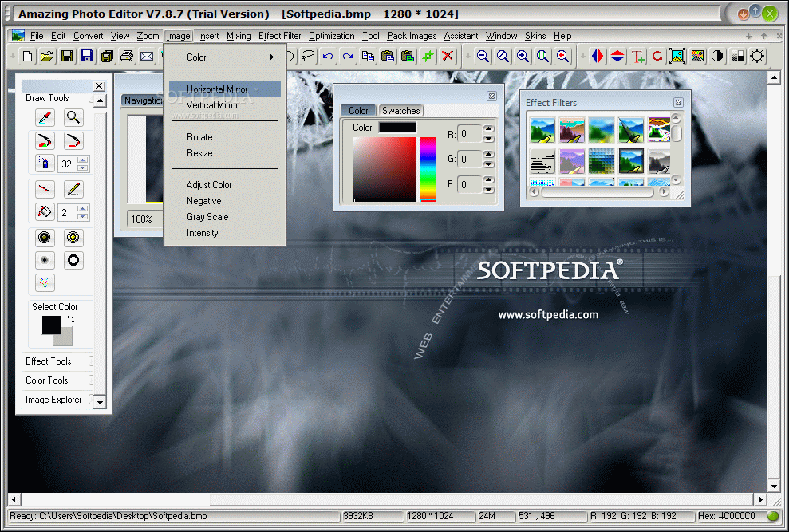
Task: Open a file with the folder icon
Action: coord(47,56)
